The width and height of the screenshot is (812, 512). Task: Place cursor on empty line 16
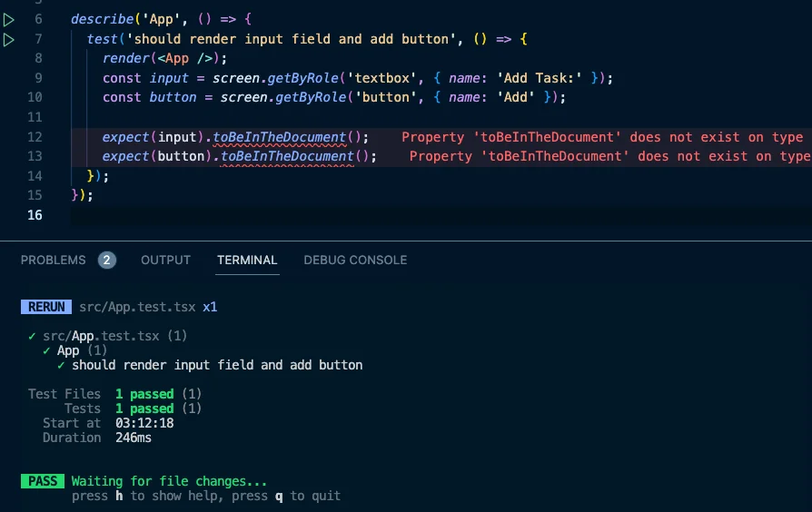tap(272, 215)
